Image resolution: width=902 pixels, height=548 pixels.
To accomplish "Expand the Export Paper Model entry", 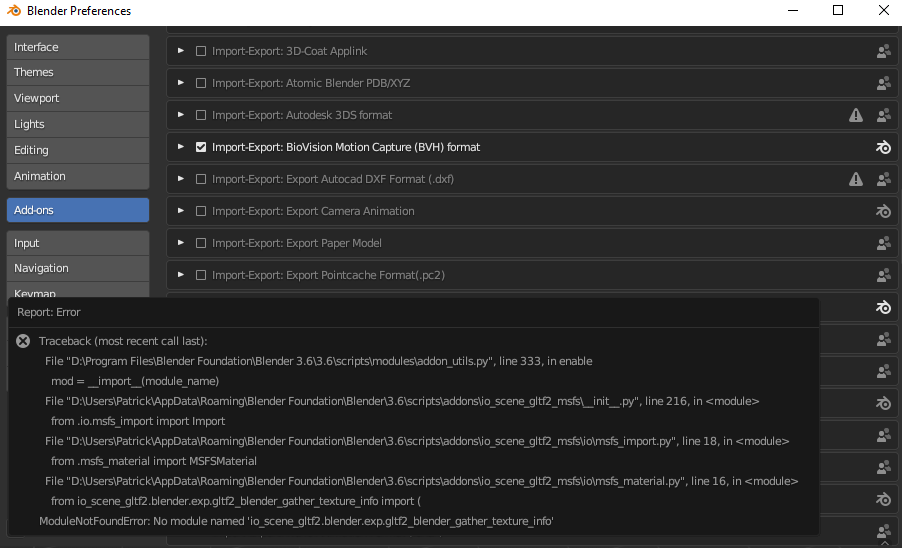I will click(x=181, y=243).
